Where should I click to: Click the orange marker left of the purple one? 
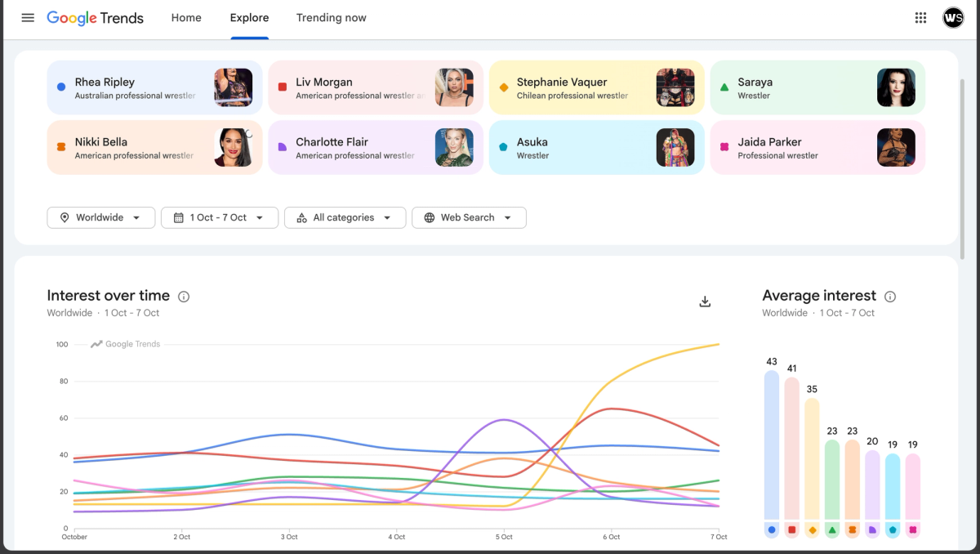[852, 529]
